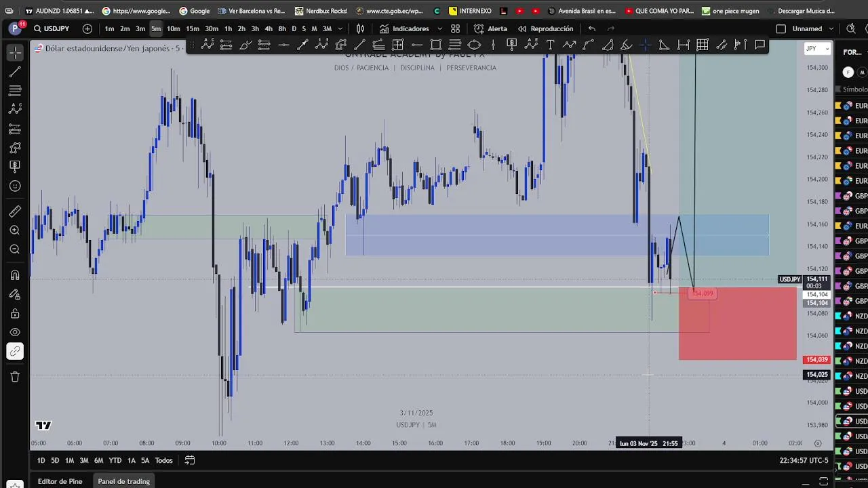The image size is (868, 488).
Task: Select the date range measure tool in toolbar
Action: point(684,45)
